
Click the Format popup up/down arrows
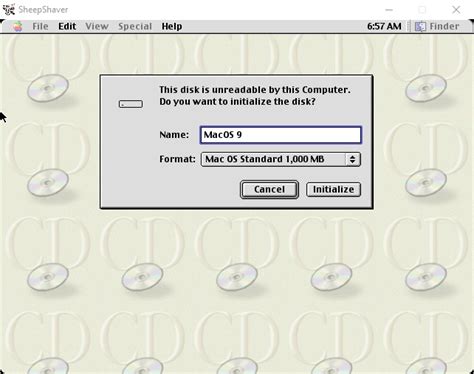click(x=352, y=159)
